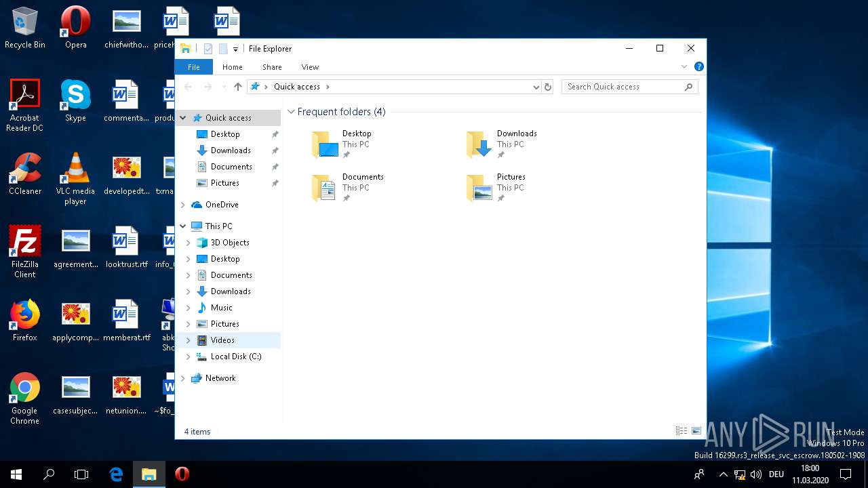The height and width of the screenshot is (488, 868).
Task: Expand the 3D Objects node
Action: (x=189, y=243)
